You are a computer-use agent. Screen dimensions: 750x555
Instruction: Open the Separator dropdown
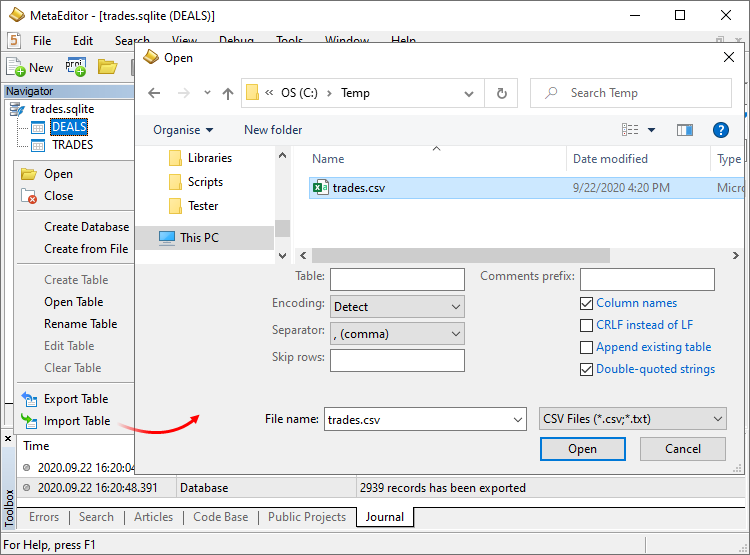coord(397,333)
